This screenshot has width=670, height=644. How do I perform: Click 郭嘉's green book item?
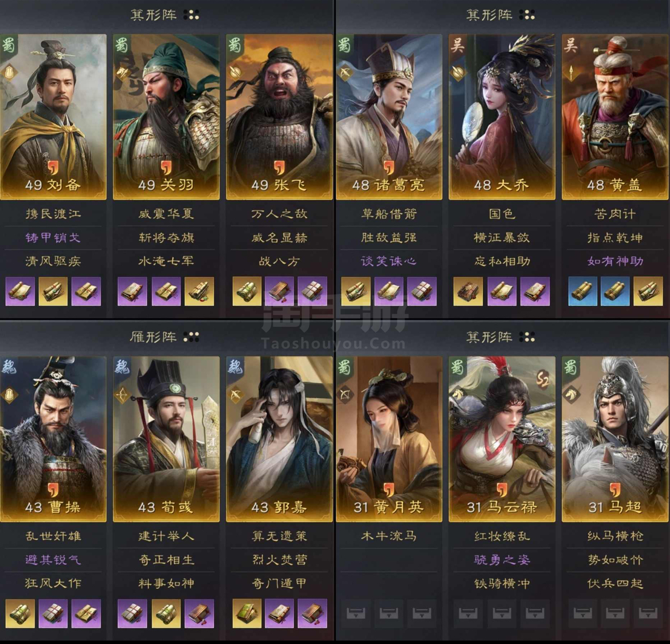[x=247, y=613]
